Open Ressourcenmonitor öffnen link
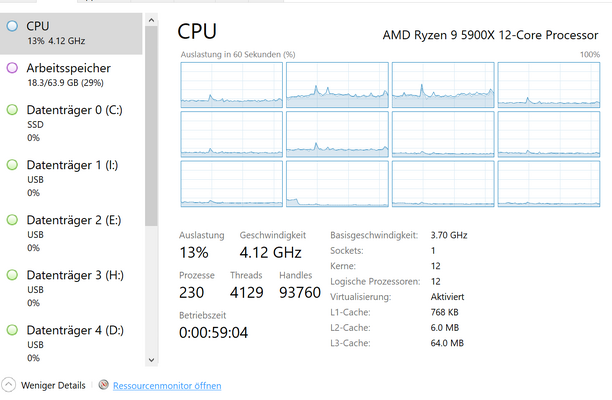Viewport: 612px width, 400px height. [167, 386]
